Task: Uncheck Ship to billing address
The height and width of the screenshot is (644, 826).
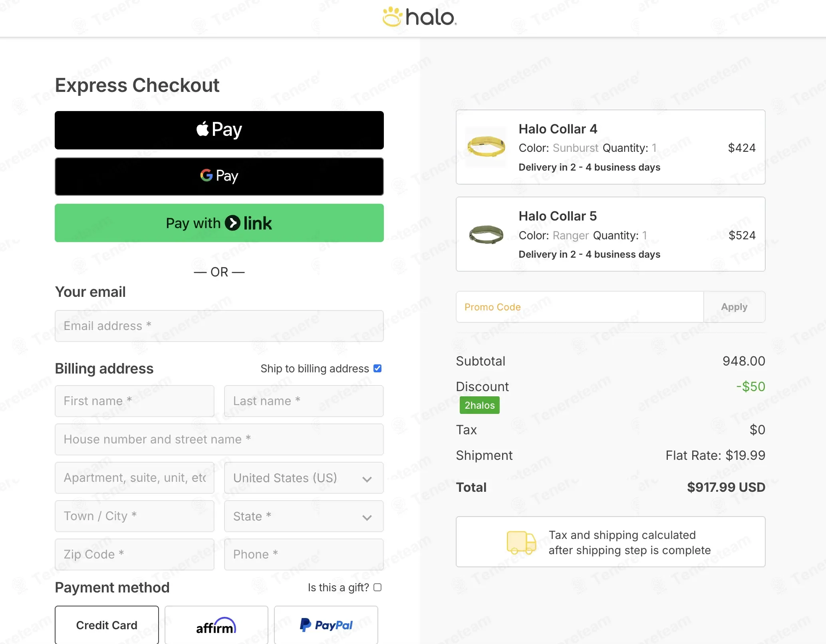Action: pyautogui.click(x=377, y=368)
